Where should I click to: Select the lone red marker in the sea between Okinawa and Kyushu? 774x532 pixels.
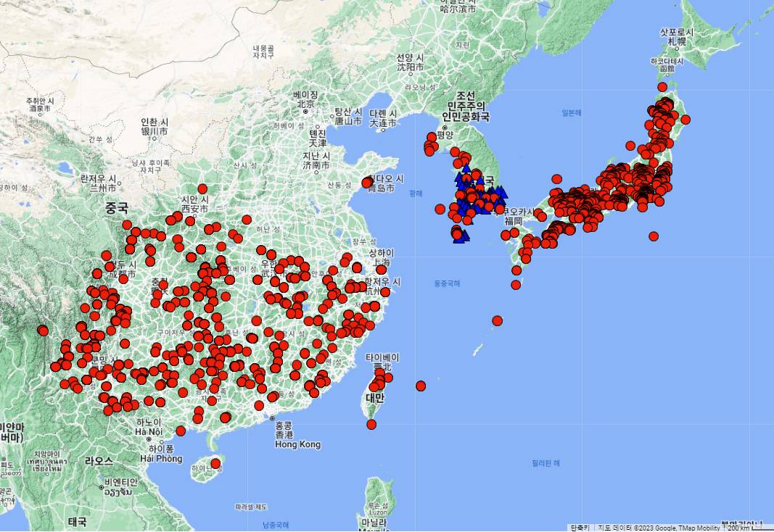[x=497, y=320]
